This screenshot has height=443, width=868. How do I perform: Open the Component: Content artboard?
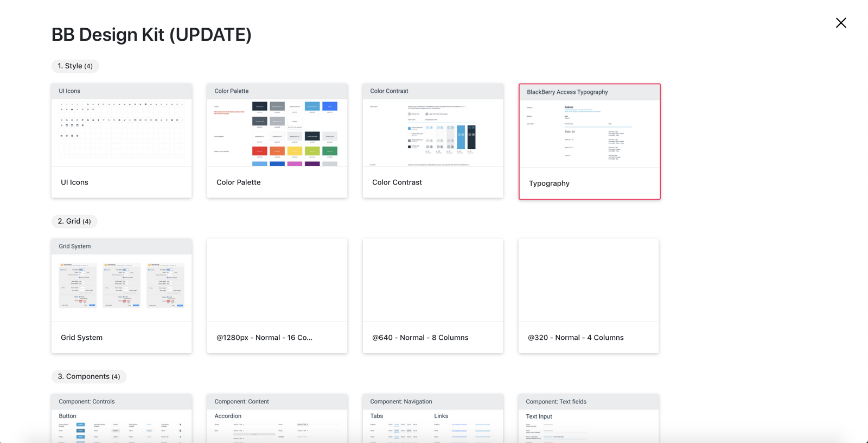(x=277, y=419)
